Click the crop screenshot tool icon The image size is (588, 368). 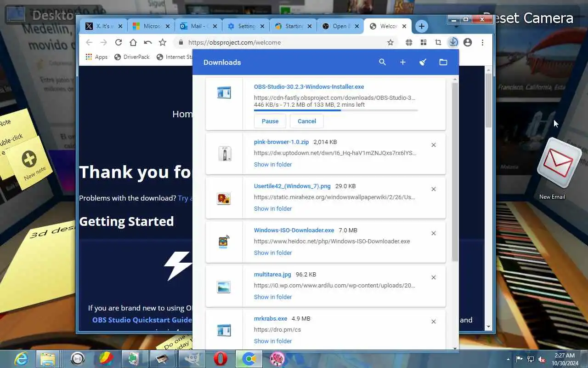[438, 42]
